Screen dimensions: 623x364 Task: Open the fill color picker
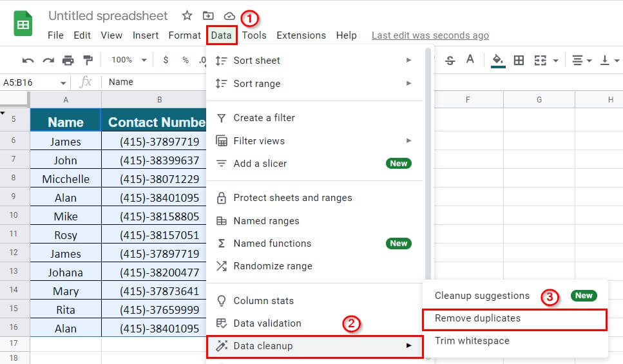497,61
